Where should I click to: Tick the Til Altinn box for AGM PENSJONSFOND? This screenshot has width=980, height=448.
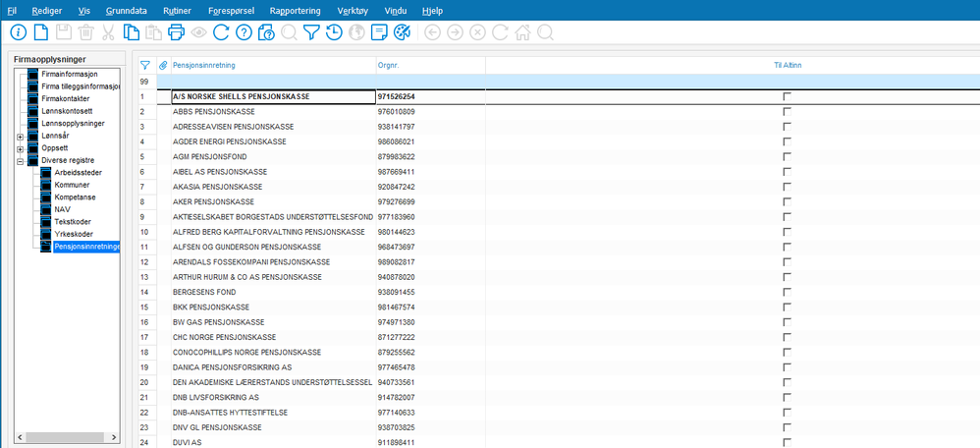tap(787, 156)
